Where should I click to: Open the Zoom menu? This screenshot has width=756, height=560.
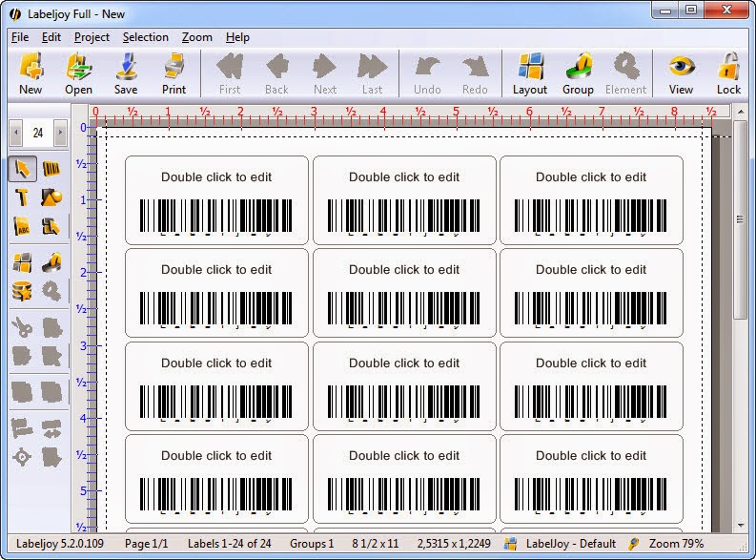196,37
